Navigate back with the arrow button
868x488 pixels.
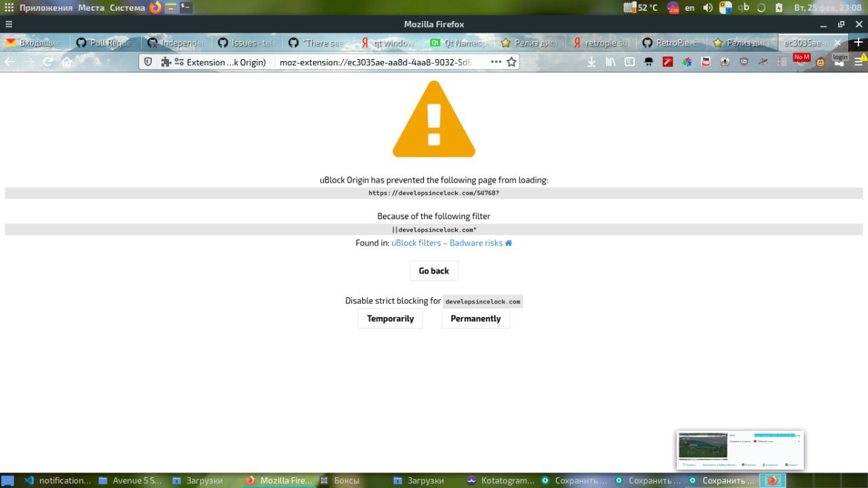click(9, 62)
